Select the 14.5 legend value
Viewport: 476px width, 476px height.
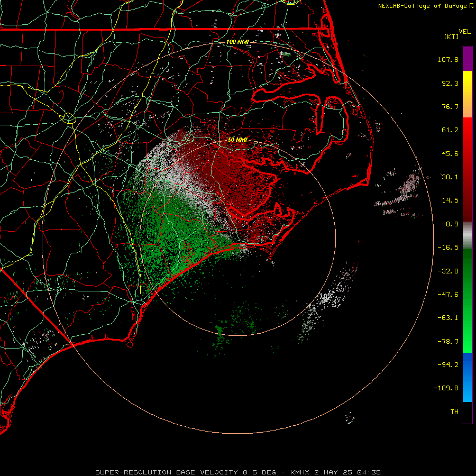point(450,200)
